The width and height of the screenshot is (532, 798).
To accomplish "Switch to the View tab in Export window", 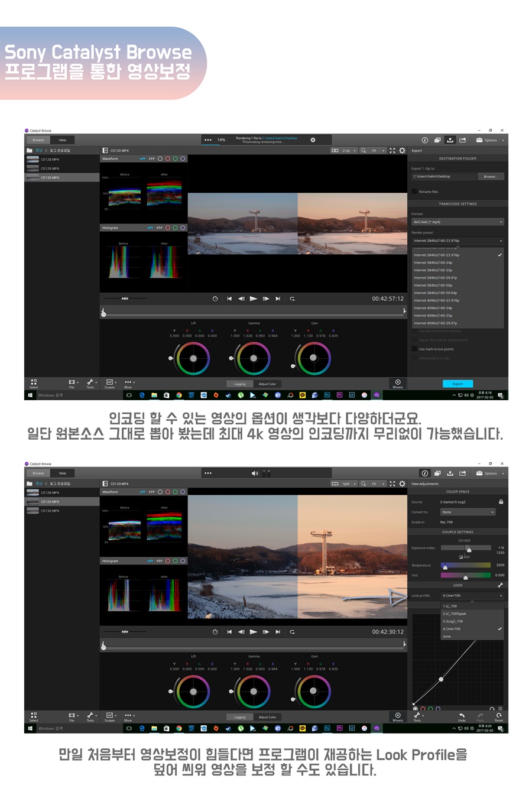I will [63, 140].
